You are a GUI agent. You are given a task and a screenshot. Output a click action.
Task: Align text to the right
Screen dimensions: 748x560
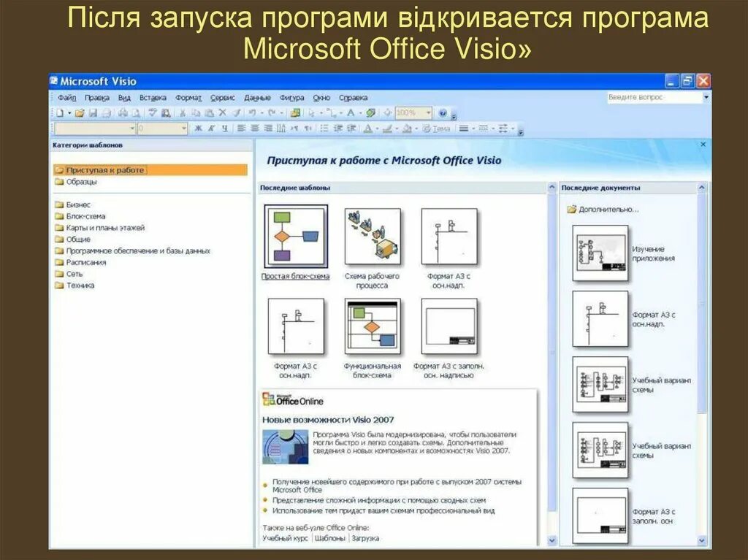click(x=268, y=129)
